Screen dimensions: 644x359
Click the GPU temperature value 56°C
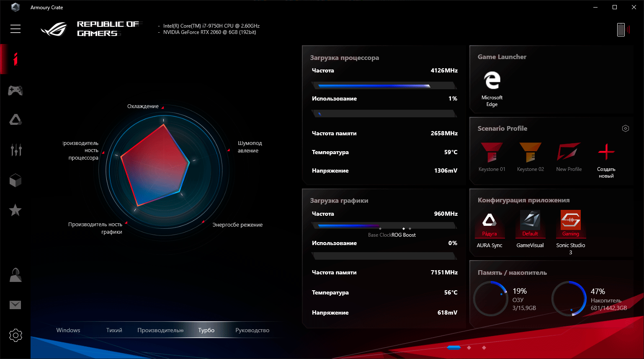tap(451, 292)
